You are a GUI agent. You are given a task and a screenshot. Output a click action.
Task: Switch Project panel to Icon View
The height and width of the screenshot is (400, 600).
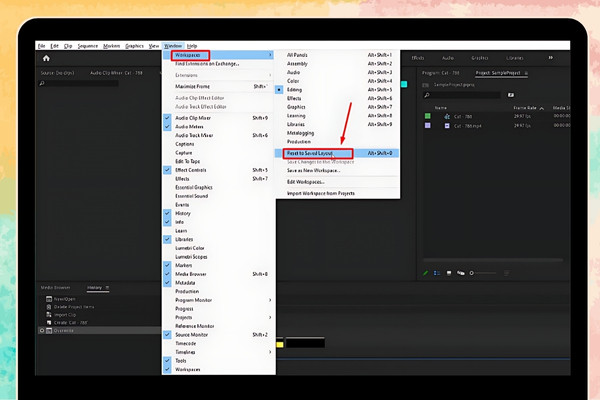(449, 273)
